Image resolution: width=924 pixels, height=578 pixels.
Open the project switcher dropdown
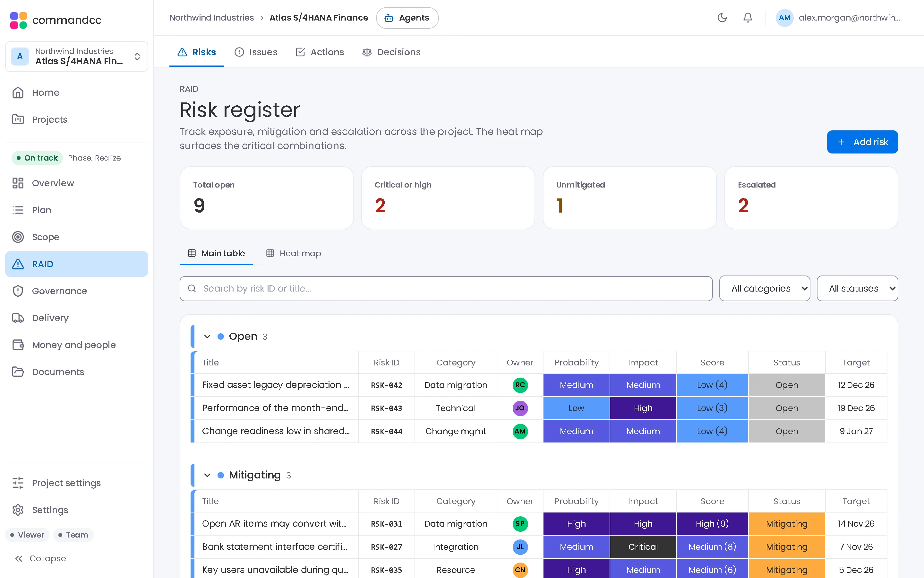click(76, 57)
